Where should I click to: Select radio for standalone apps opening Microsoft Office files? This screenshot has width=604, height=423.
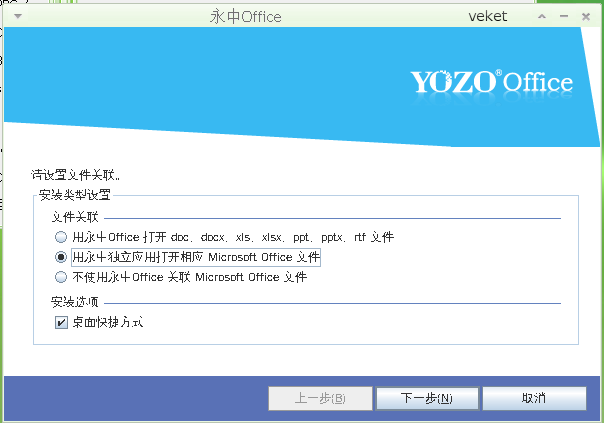61,257
